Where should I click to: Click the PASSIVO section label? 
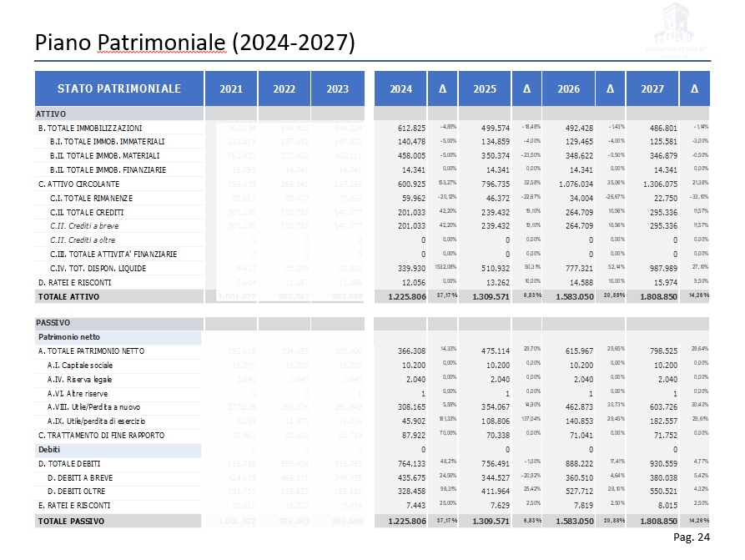pyautogui.click(x=53, y=322)
